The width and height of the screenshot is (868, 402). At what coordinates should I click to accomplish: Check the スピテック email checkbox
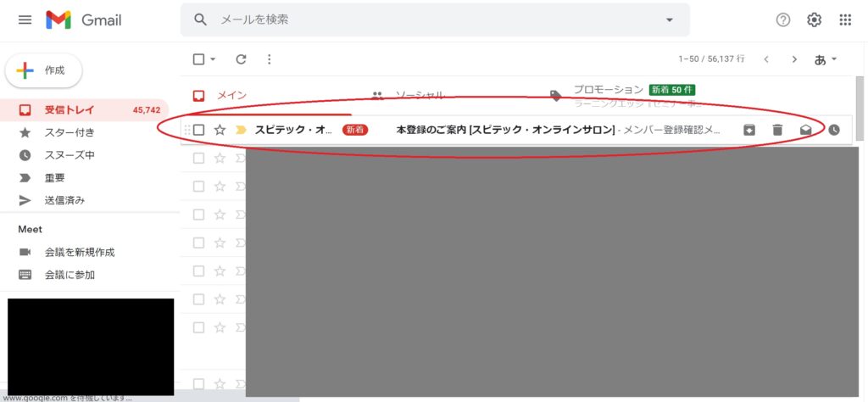pyautogui.click(x=198, y=130)
